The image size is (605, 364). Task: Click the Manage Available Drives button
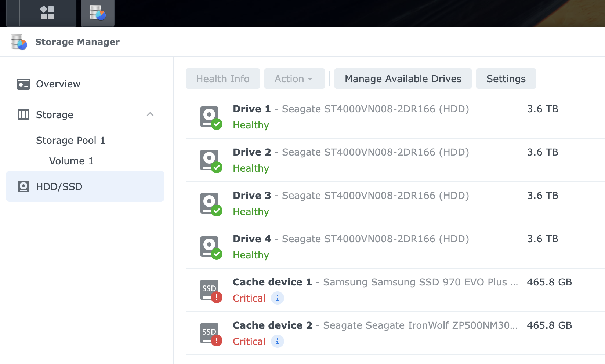(403, 79)
